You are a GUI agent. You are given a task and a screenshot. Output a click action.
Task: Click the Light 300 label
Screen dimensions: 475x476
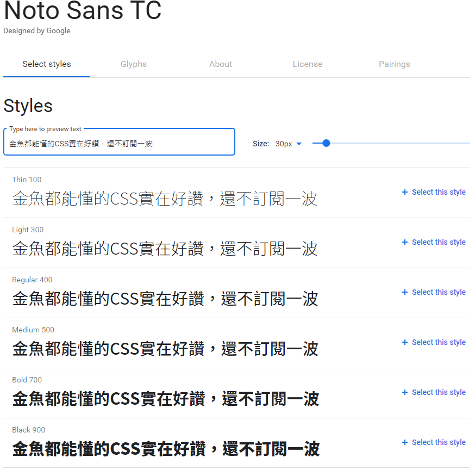tap(28, 230)
